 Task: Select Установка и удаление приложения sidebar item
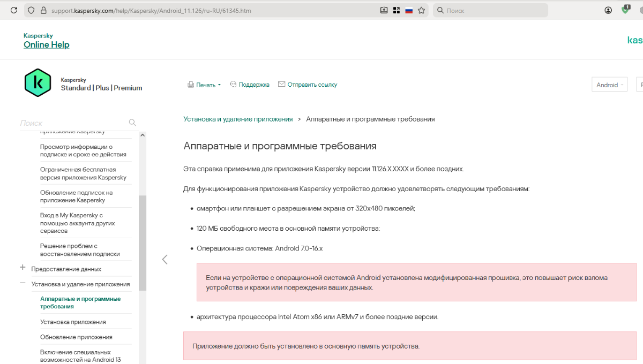80,284
